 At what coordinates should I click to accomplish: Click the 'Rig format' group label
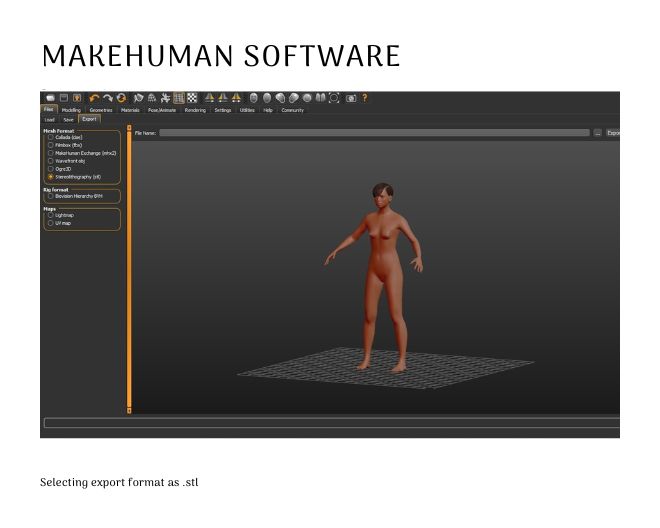point(56,190)
